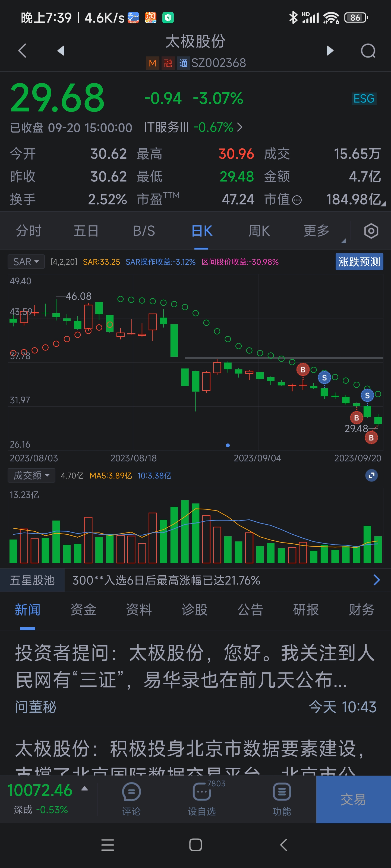Tap the stock title 太极股份
Screen dimensions: 391x868
(195, 42)
